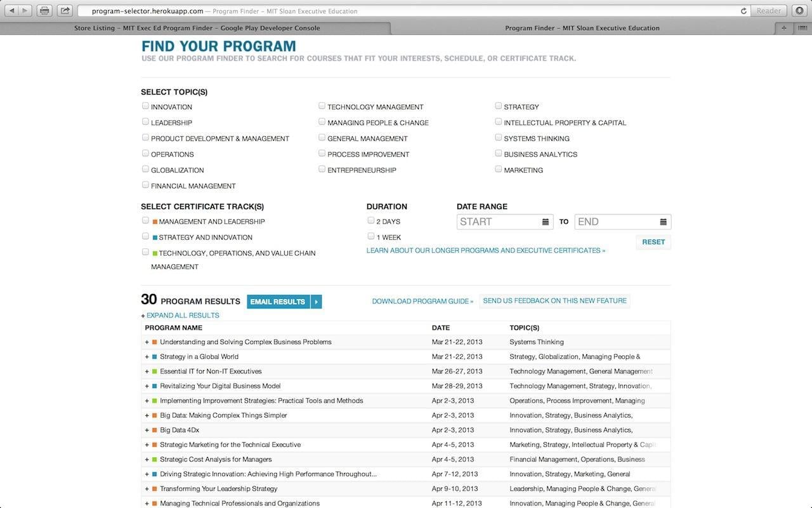Image resolution: width=812 pixels, height=508 pixels.
Task: Click Expand All Results link
Action: [183, 316]
